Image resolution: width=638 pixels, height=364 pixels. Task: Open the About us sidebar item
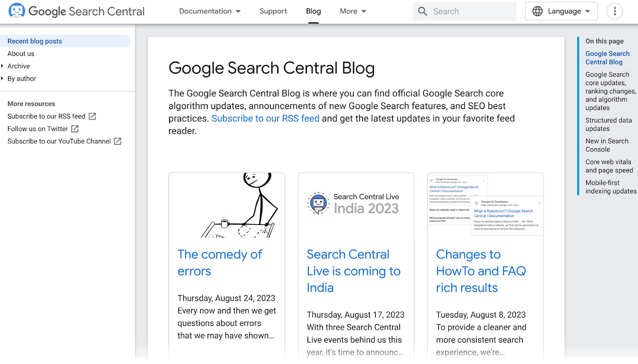click(x=21, y=54)
